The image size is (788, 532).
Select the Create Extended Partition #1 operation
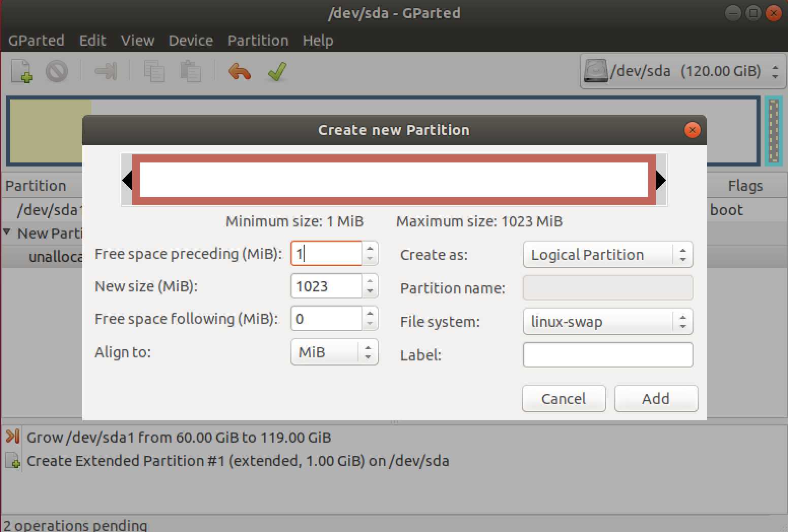tap(238, 460)
